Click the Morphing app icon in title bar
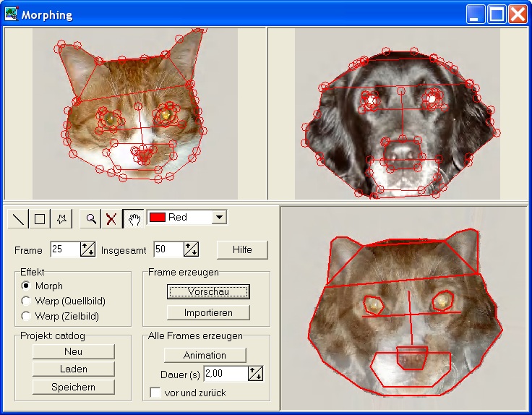The image size is (532, 415). [11, 14]
